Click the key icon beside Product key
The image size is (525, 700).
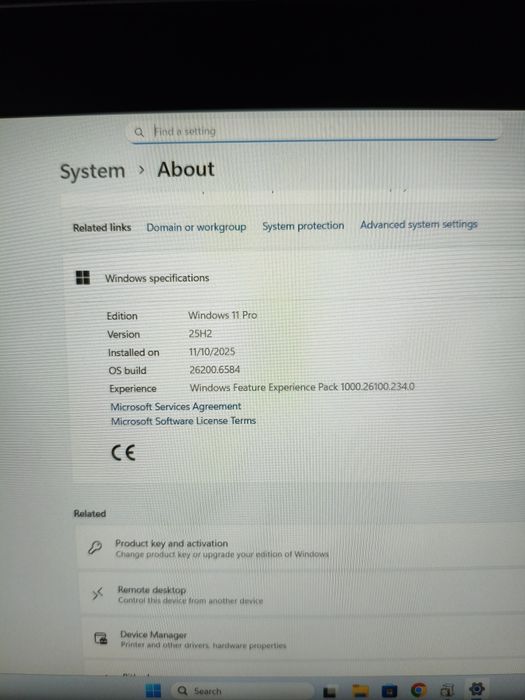[95, 547]
